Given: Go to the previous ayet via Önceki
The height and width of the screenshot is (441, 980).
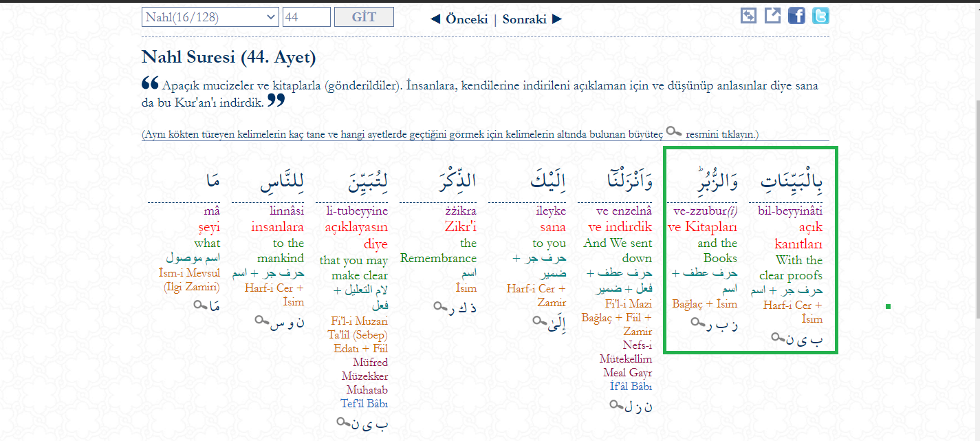Looking at the screenshot, I should pyautogui.click(x=459, y=19).
